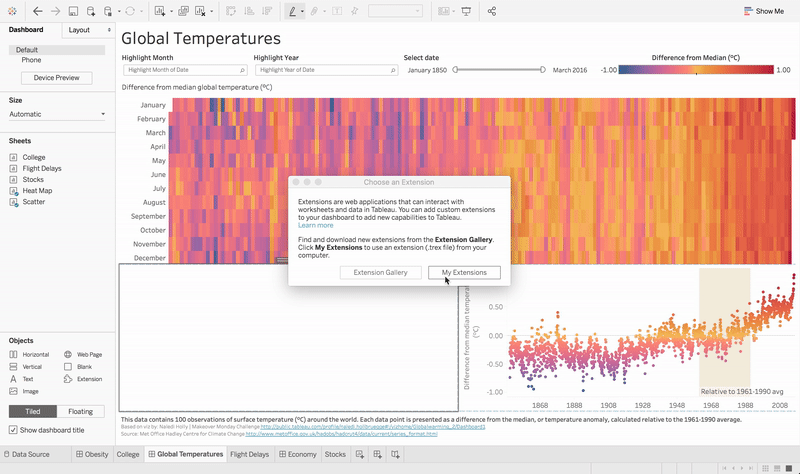Click the Select date range slider
This screenshot has height=474, width=800.
pyautogui.click(x=498, y=70)
